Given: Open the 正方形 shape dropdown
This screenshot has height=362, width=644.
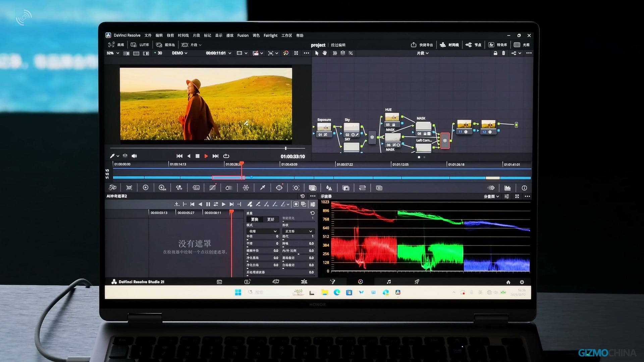Looking at the screenshot, I should pyautogui.click(x=298, y=231).
